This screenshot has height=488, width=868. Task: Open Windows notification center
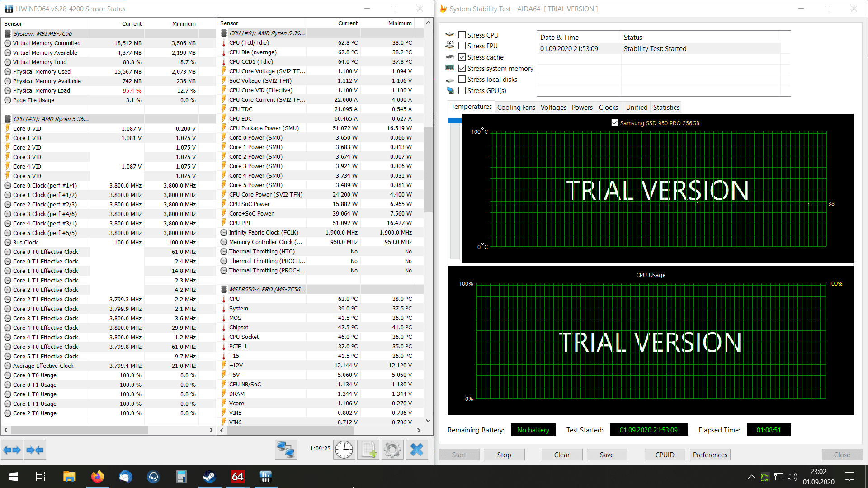coord(849,477)
